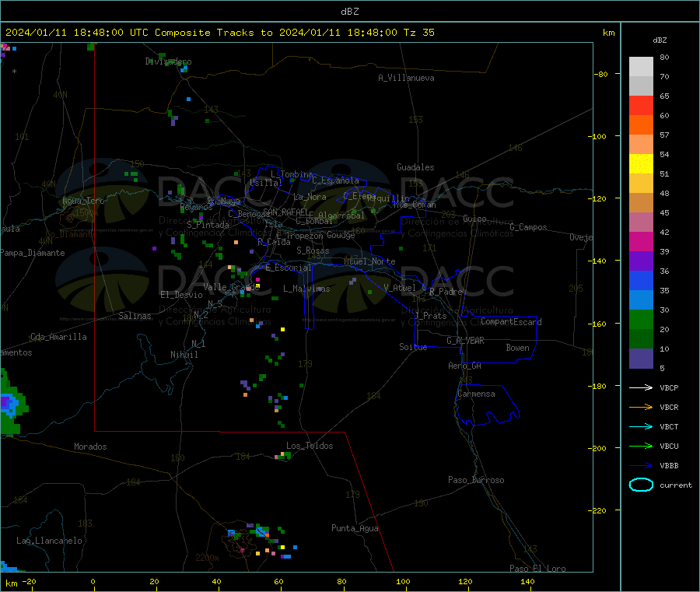Viewport: 700px width, 592px height.
Task: Click the Guico map label
Action: tap(474, 219)
